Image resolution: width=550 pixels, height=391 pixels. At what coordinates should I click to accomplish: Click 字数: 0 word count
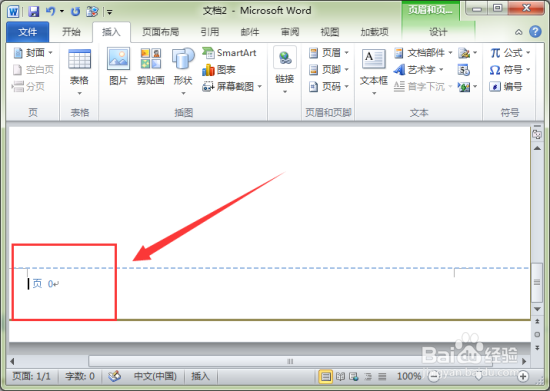coord(80,376)
